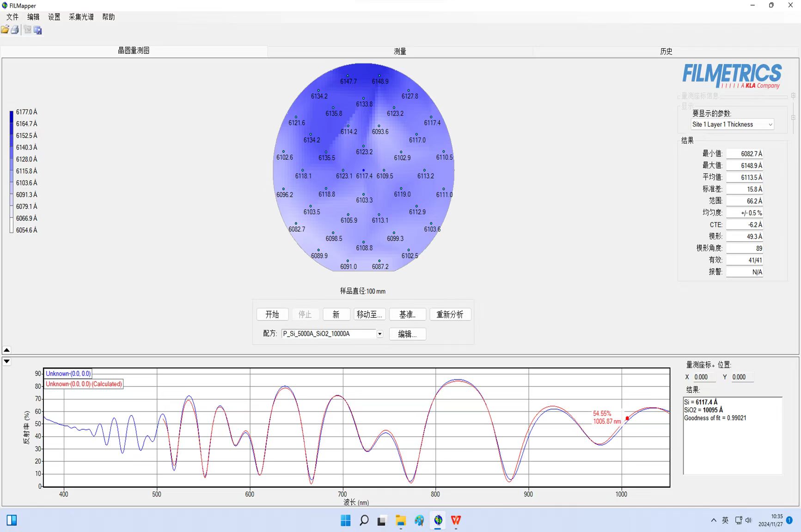
Task: Click the 开始 button to start measurement
Action: pos(272,314)
